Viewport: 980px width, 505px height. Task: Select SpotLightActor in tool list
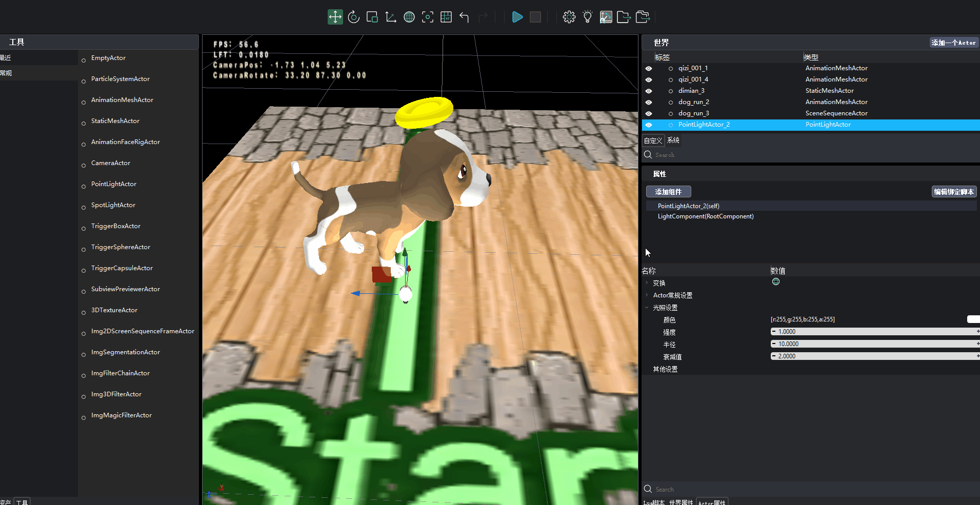click(x=113, y=205)
